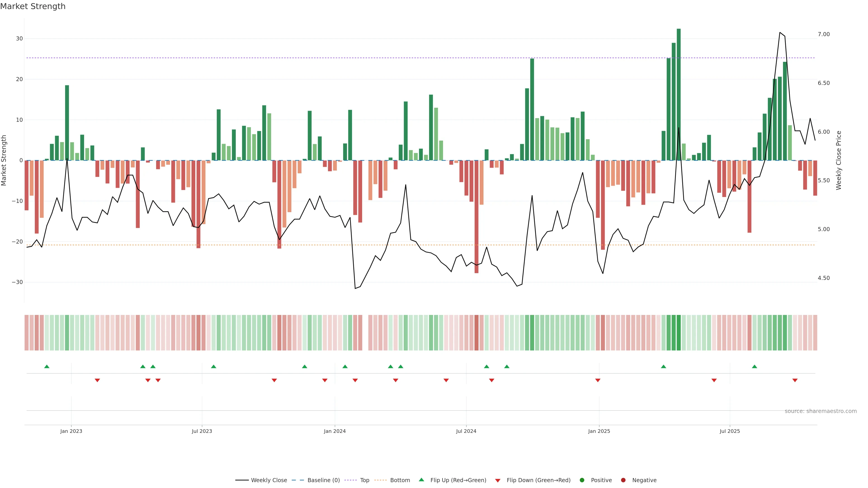Click the Jul 2025 x-axis label

729,431
